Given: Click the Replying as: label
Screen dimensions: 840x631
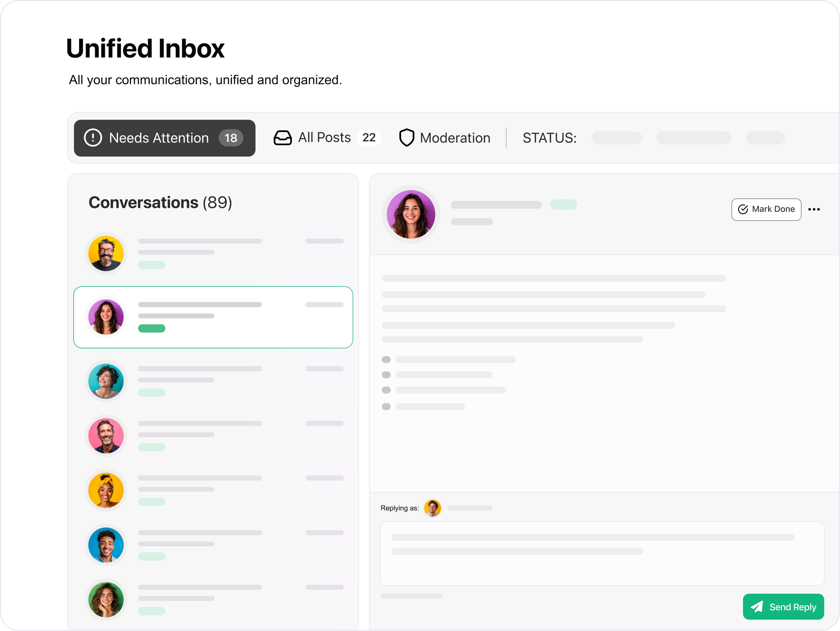Looking at the screenshot, I should point(399,508).
